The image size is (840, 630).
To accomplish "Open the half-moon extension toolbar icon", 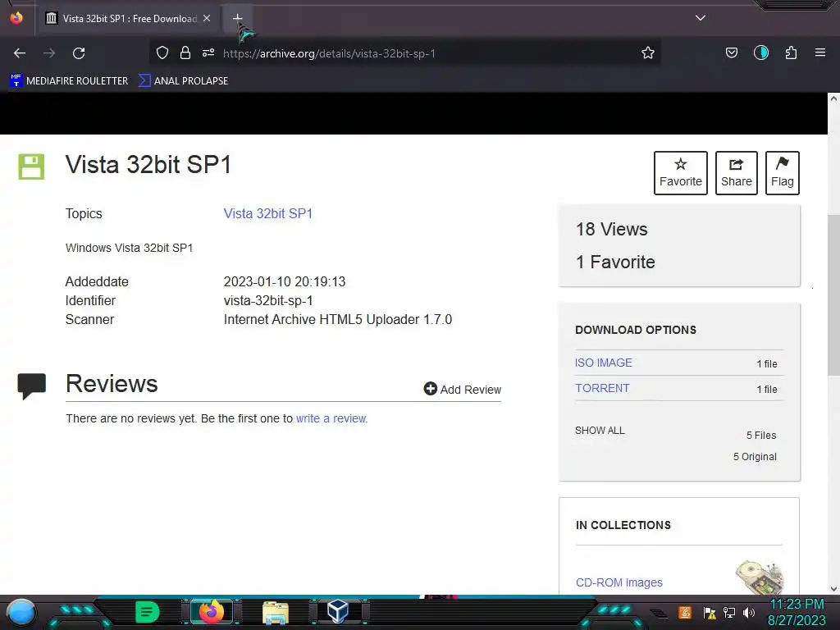I will pos(761,52).
